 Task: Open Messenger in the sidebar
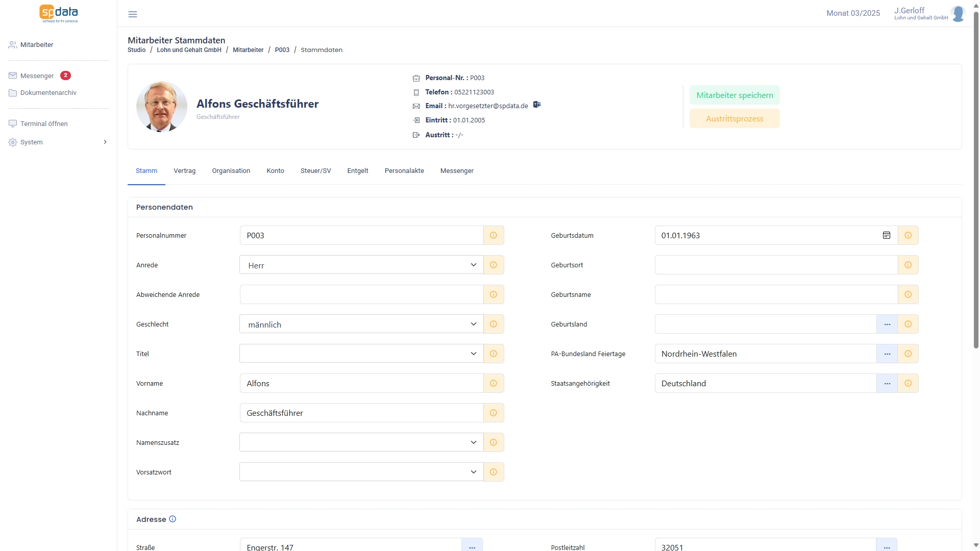pyautogui.click(x=37, y=76)
